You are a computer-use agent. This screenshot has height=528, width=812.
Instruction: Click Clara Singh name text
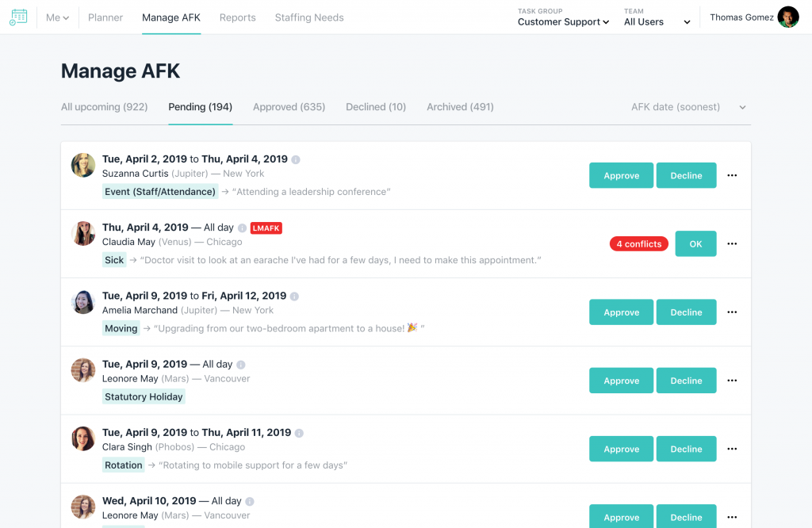[127, 446]
